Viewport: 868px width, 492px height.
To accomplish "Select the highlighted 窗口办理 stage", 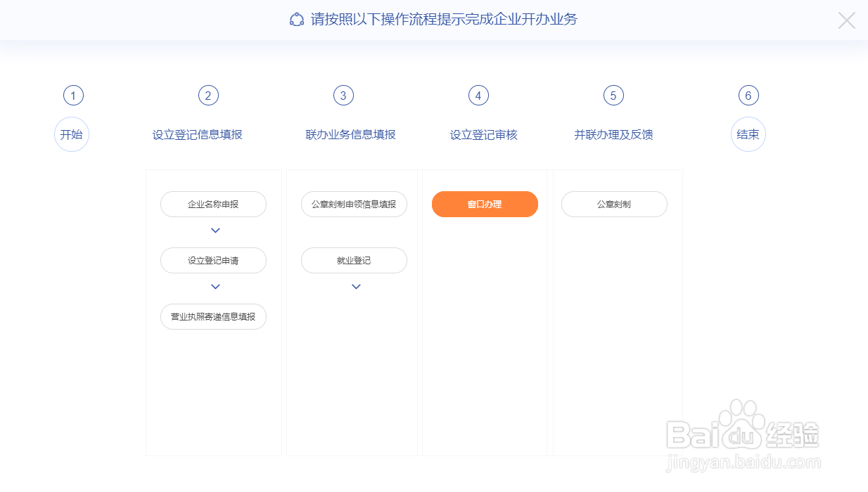I will pyautogui.click(x=485, y=204).
